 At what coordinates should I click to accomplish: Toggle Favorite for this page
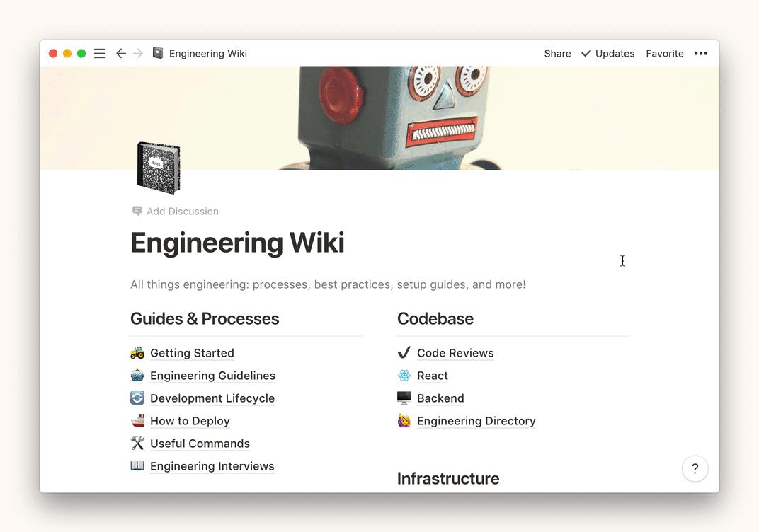pyautogui.click(x=664, y=53)
